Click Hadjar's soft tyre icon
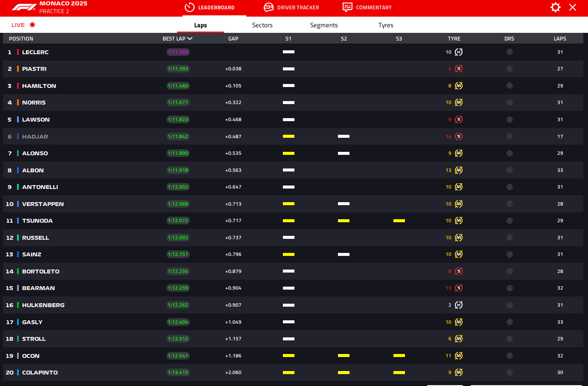This screenshot has height=386, width=588. (459, 136)
